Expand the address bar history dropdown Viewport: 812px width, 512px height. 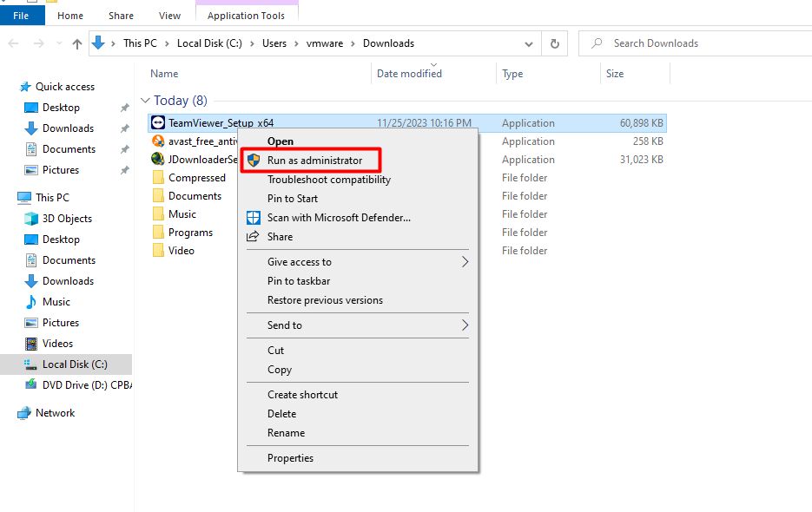coord(529,44)
